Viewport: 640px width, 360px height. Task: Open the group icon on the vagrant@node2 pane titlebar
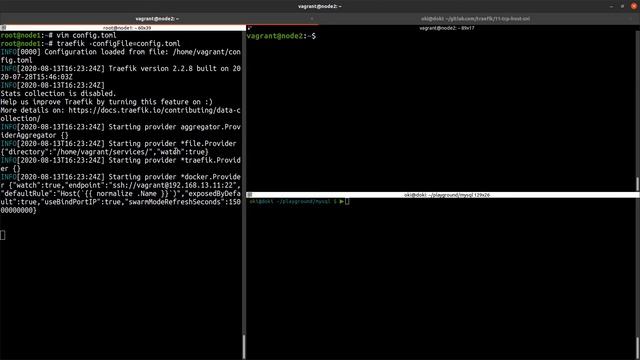[249, 28]
